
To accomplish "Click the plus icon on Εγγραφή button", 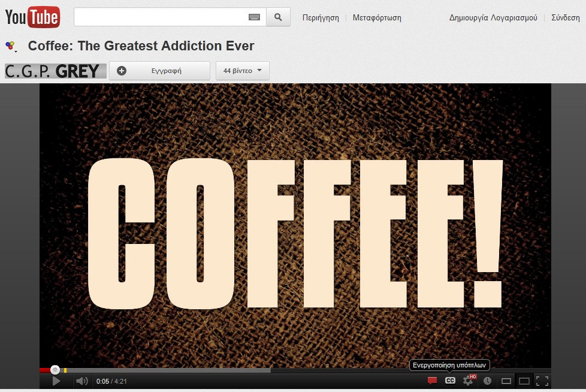I will [x=122, y=71].
